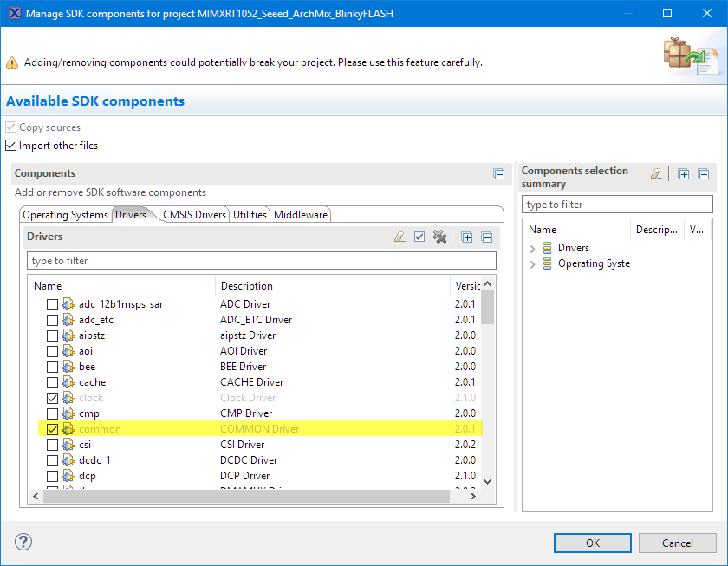The image size is (728, 566).
Task: Focus the Drivers type to filter field
Action: [262, 261]
